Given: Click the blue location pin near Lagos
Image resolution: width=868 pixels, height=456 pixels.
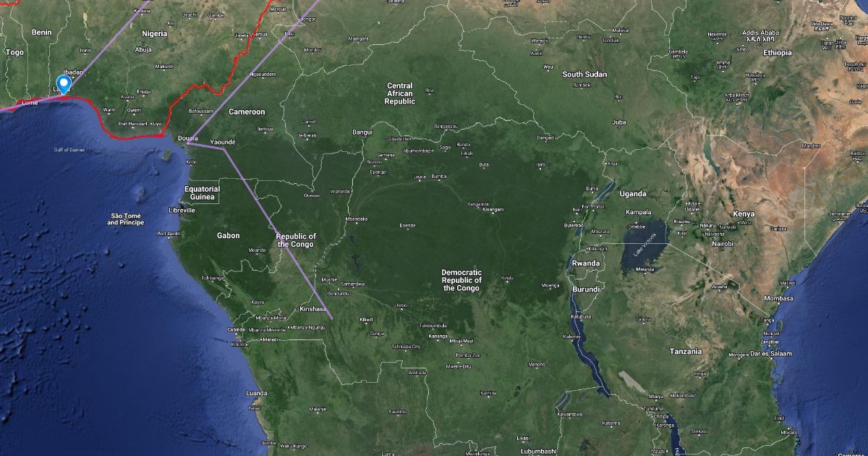Looking at the screenshot, I should coord(64,85).
